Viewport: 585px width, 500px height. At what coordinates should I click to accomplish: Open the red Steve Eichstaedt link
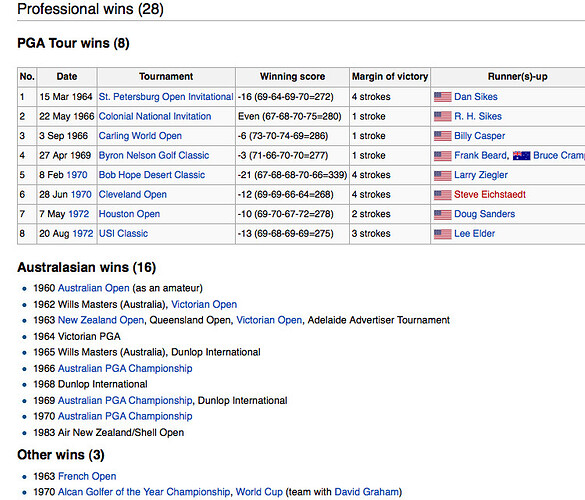click(490, 194)
